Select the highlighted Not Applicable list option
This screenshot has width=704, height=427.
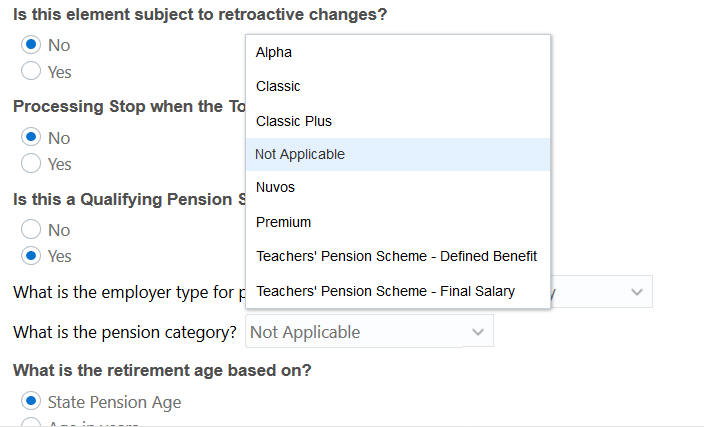pos(300,154)
